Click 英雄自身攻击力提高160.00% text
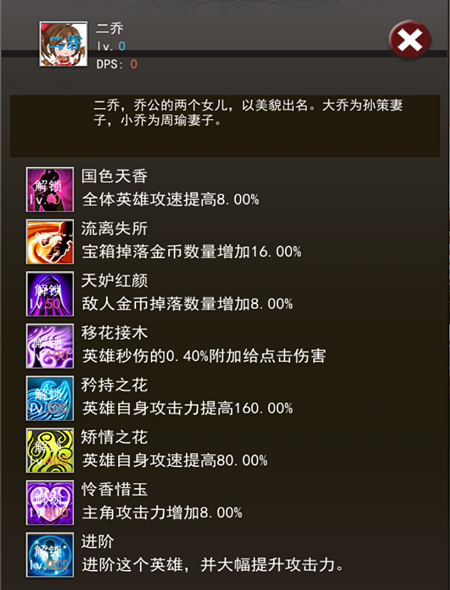 coord(188,408)
